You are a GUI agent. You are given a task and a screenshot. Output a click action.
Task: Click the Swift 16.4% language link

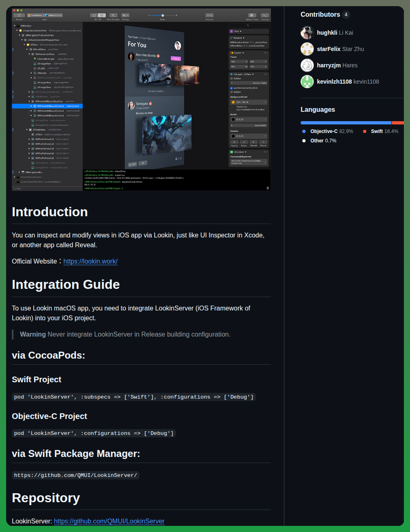[381, 131]
